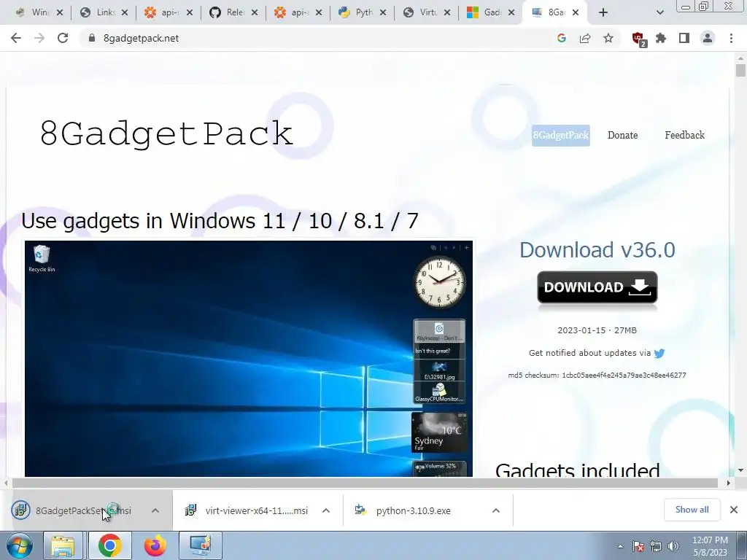Expand options for python-3.10.9.exe download
This screenshot has width=747, height=560.
(496, 510)
